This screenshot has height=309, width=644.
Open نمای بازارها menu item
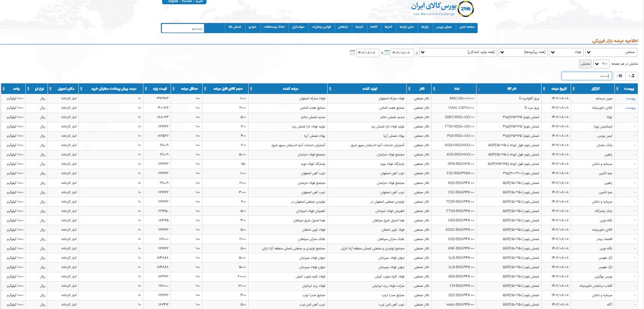coord(406,27)
